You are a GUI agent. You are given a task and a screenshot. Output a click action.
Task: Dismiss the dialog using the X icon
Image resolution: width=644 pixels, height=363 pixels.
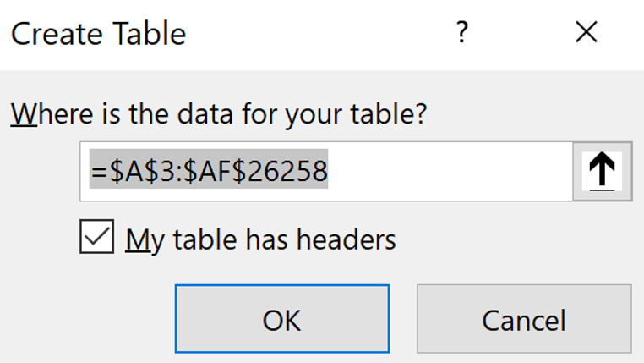pyautogui.click(x=586, y=32)
